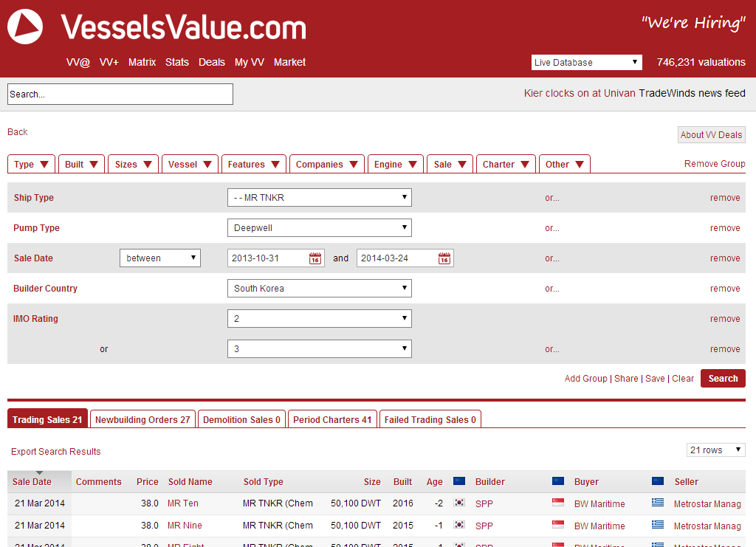Open IMO Rating dropdown showing 2
The width and height of the screenshot is (756, 547).
[320, 319]
